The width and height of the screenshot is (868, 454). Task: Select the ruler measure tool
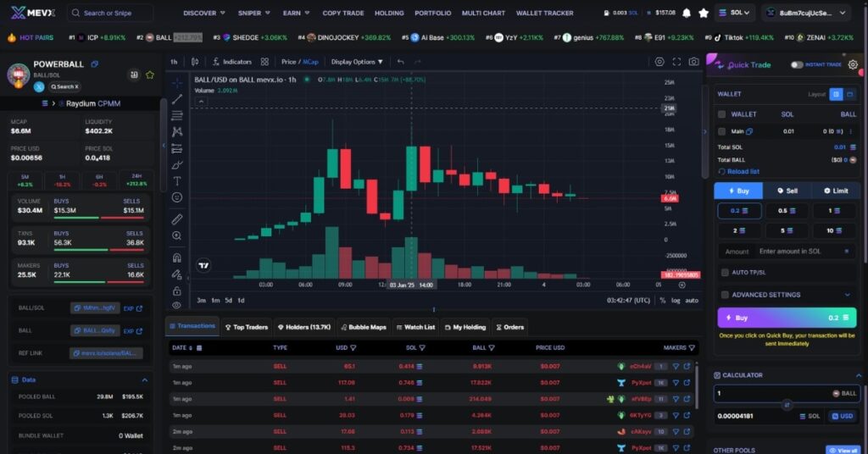[176, 219]
